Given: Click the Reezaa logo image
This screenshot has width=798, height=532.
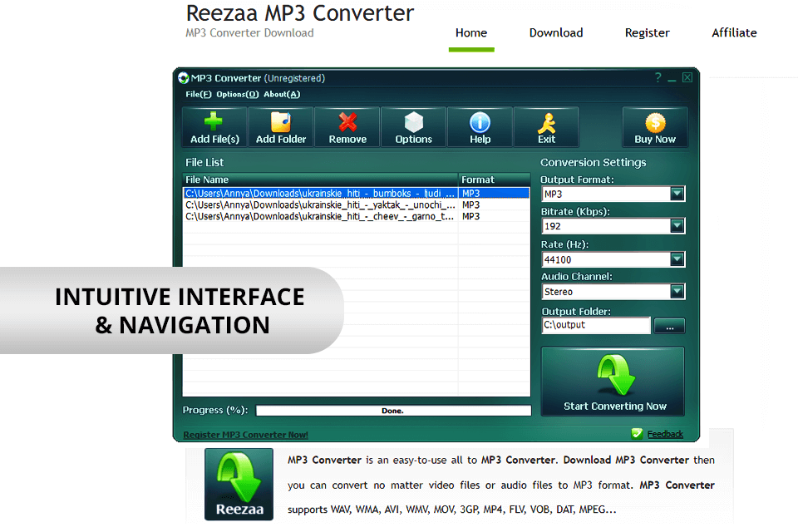Looking at the screenshot, I should [239, 484].
